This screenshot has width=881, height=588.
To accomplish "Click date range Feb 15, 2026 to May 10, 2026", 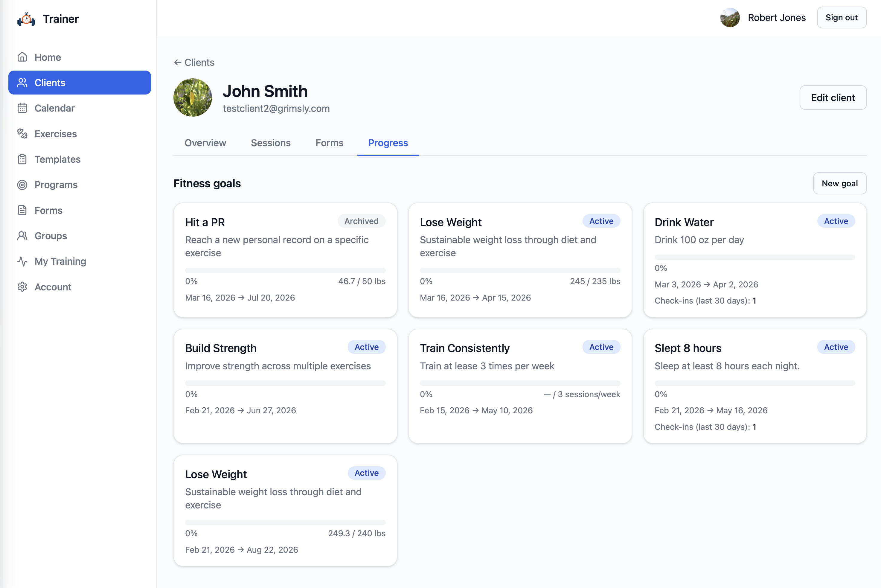I will [x=476, y=410].
